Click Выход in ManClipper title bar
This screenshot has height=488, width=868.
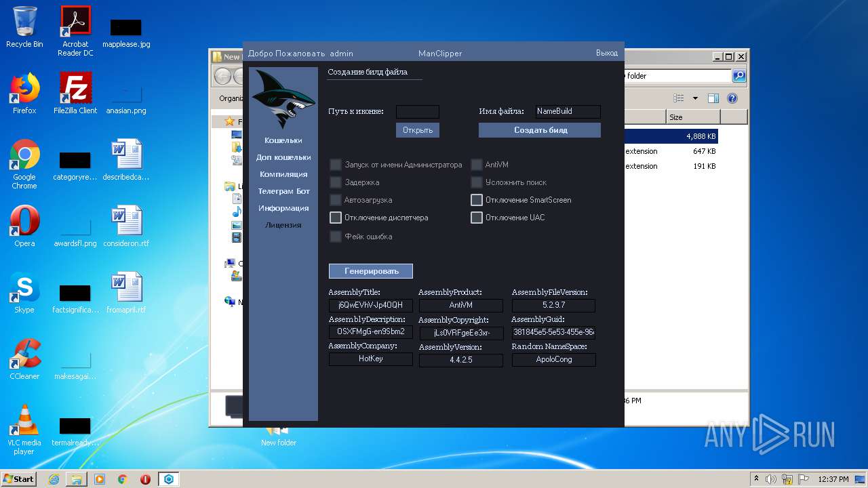(x=607, y=53)
